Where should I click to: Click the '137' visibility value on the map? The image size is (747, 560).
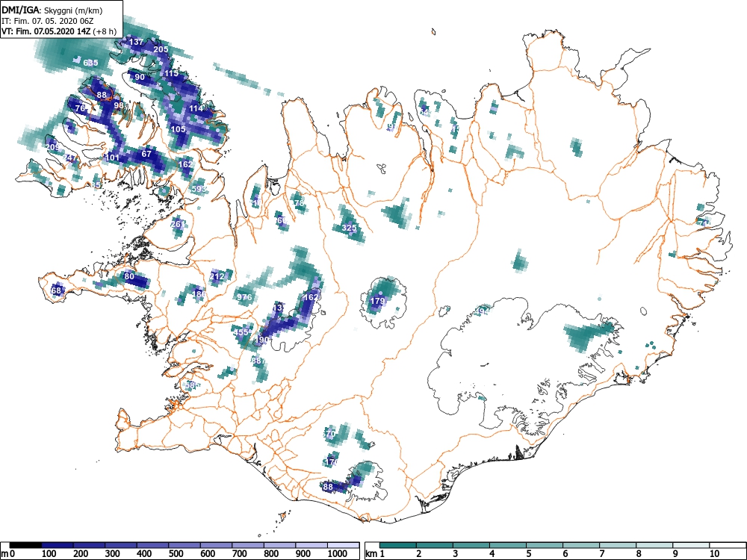point(136,42)
